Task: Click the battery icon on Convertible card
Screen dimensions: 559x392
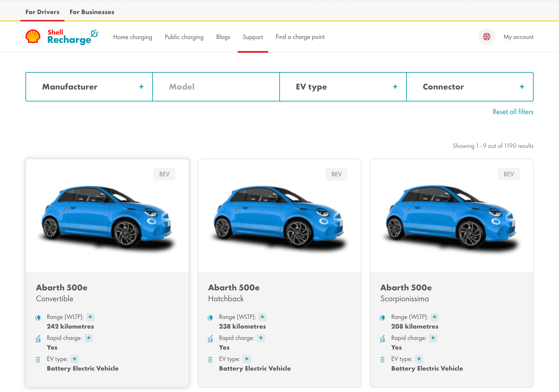Action: [x=38, y=360]
